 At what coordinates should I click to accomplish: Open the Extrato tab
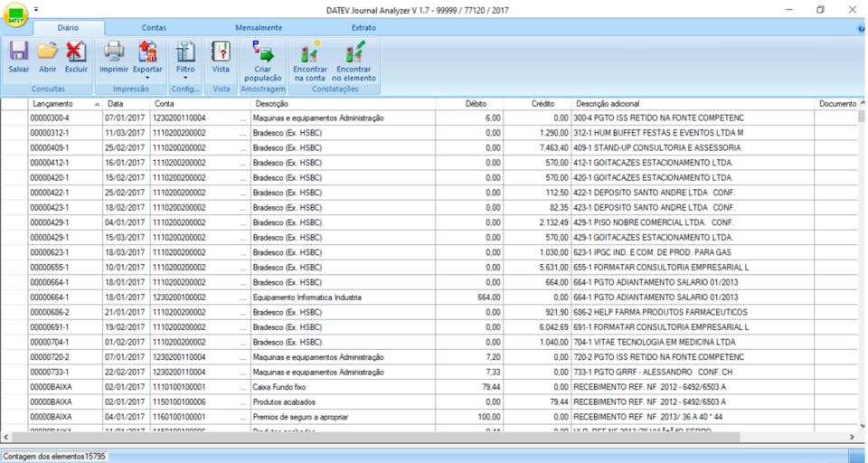click(363, 28)
